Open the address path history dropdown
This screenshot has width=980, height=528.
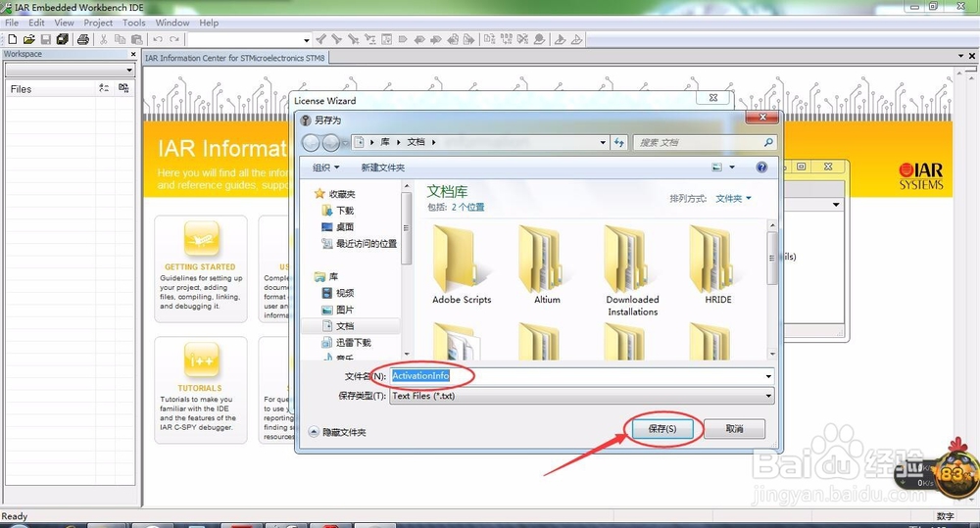[603, 142]
